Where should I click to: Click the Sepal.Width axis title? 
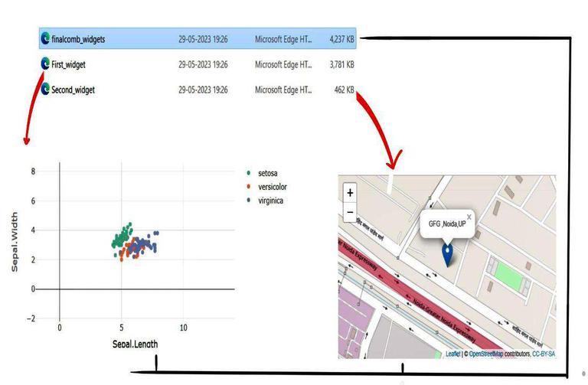(15, 242)
